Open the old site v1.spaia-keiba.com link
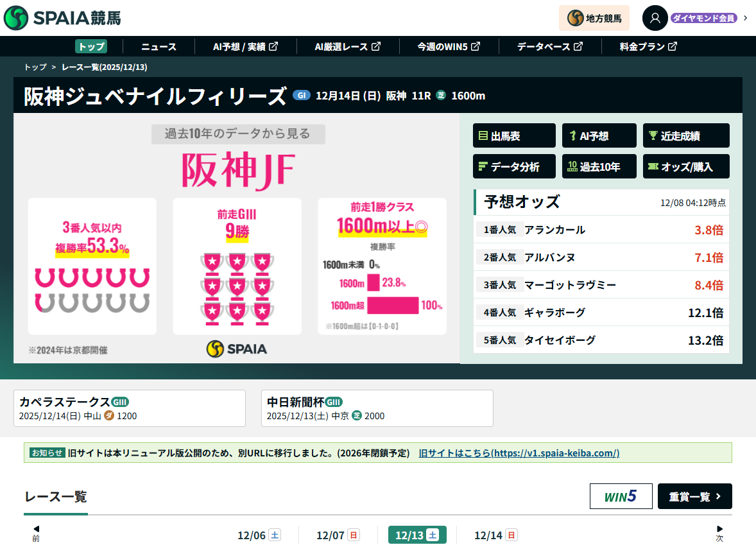 tap(519, 453)
